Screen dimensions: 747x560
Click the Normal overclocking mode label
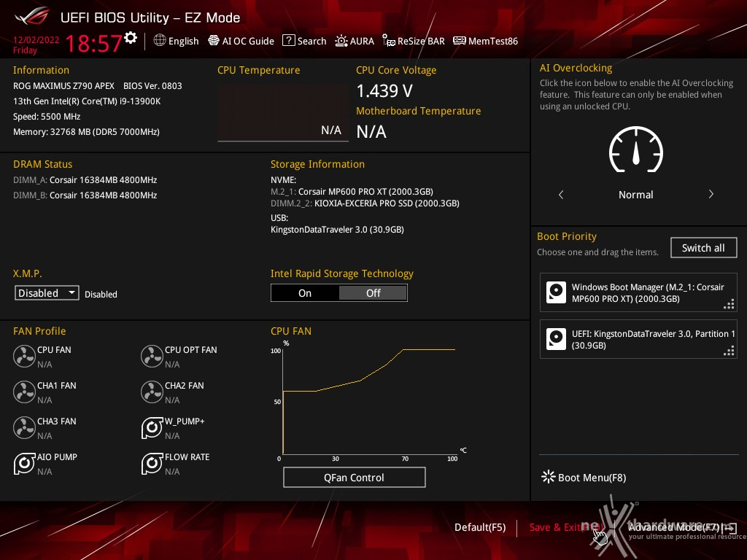pos(636,194)
